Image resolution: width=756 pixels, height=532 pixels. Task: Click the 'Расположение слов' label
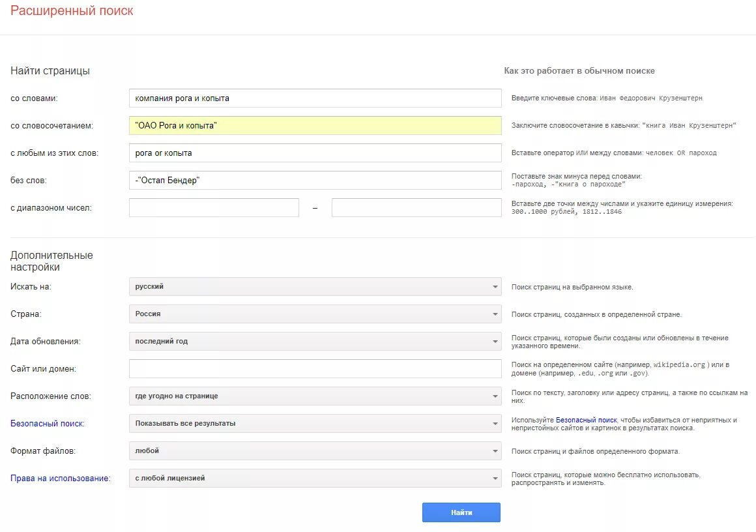click(51, 396)
